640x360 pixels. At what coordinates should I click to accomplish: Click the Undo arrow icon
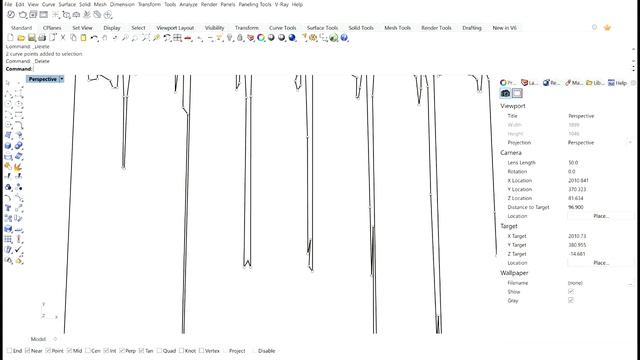coord(94,38)
